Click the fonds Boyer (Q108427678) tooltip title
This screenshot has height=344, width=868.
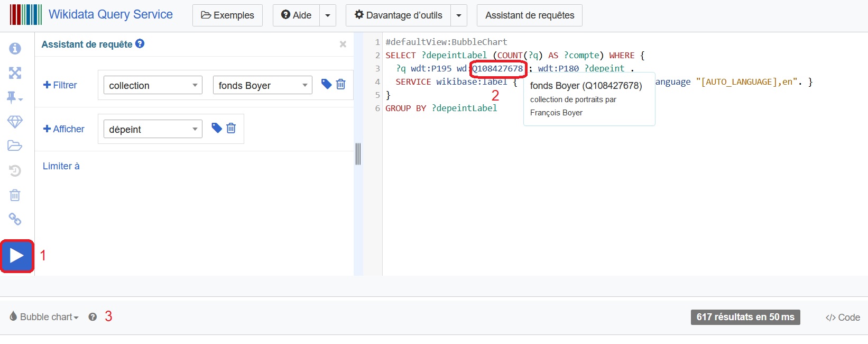coord(586,86)
